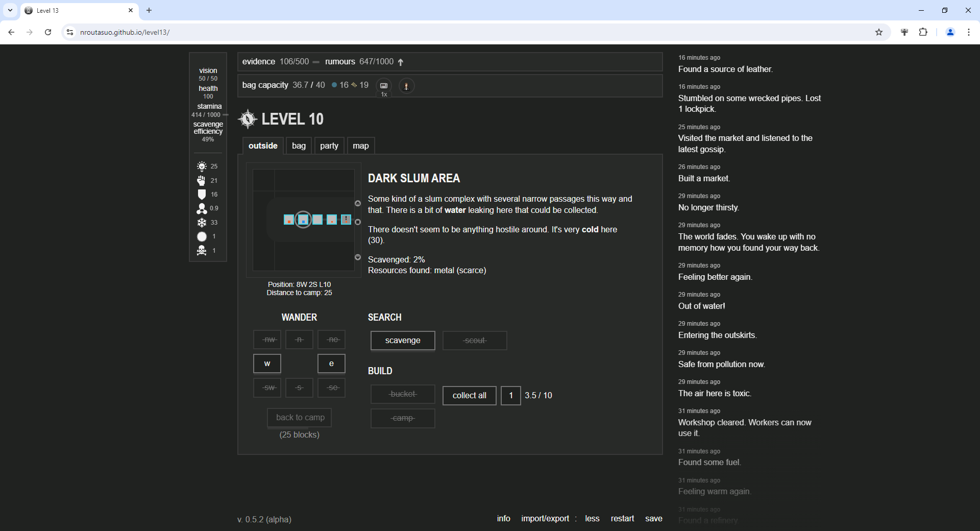Select the map tile with exclamation mark
Viewport: 980px width, 531px height.
346,220
